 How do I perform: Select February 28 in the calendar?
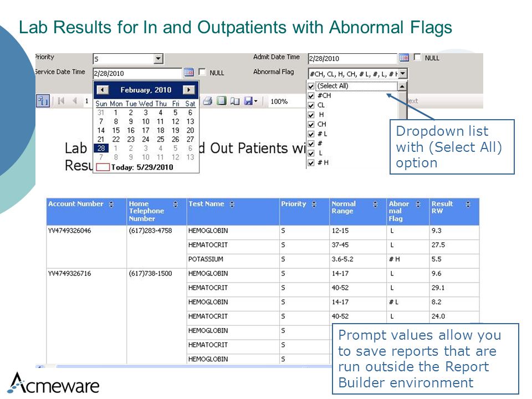click(101, 149)
